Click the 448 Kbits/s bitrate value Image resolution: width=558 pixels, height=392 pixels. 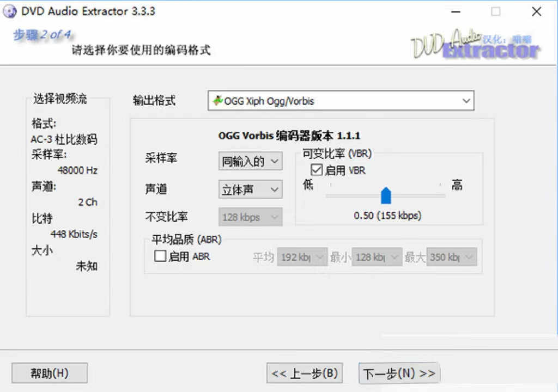(x=74, y=234)
